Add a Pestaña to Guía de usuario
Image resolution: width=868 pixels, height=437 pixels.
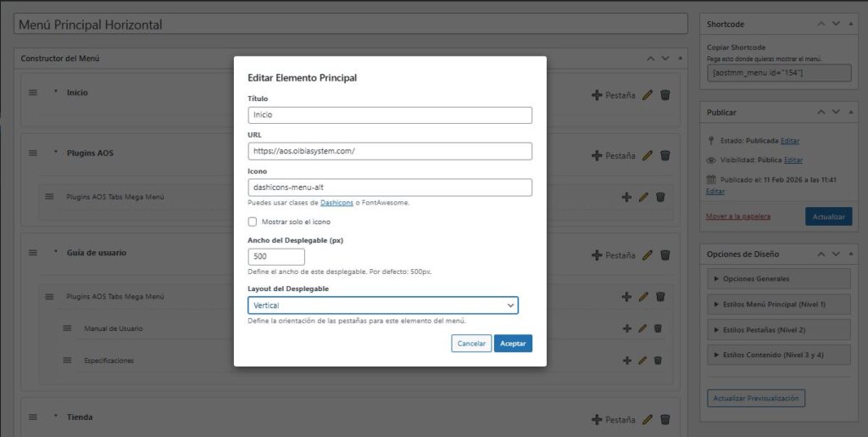click(614, 255)
